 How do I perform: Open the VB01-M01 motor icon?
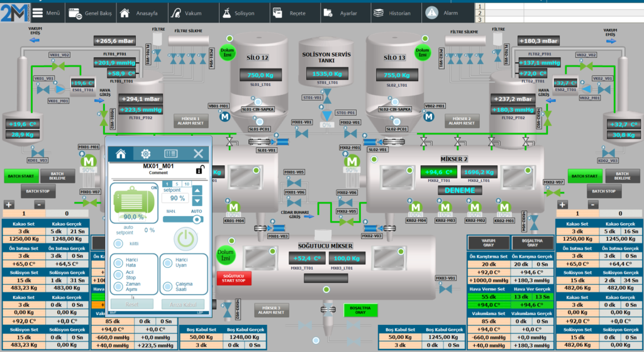point(225,117)
